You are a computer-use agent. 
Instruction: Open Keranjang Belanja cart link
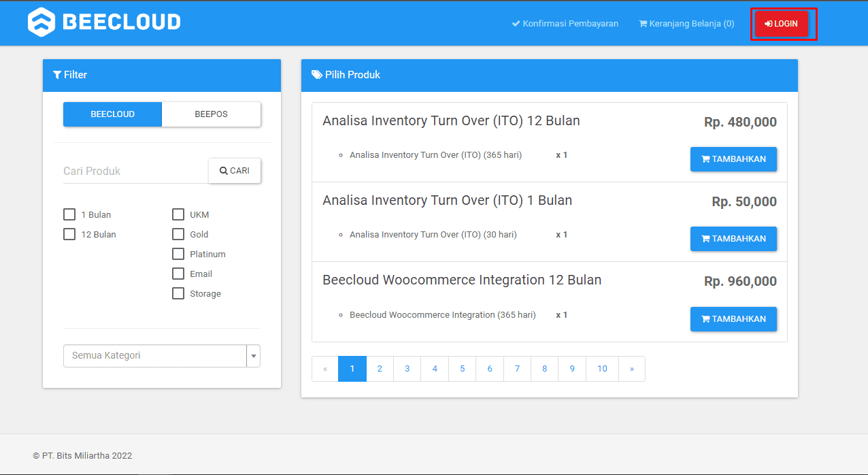pyautogui.click(x=686, y=24)
